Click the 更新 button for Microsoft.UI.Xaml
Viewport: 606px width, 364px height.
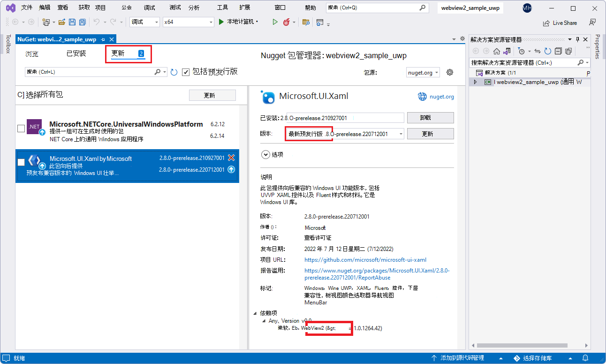click(x=430, y=134)
